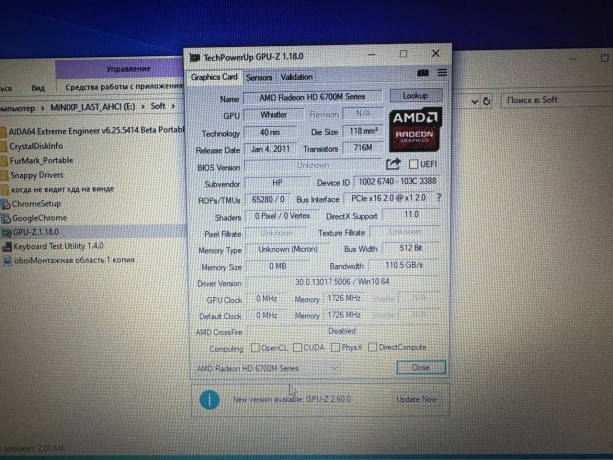613x460 pixels.
Task: Click the DirectX Support 11.0 value
Action: (x=411, y=215)
